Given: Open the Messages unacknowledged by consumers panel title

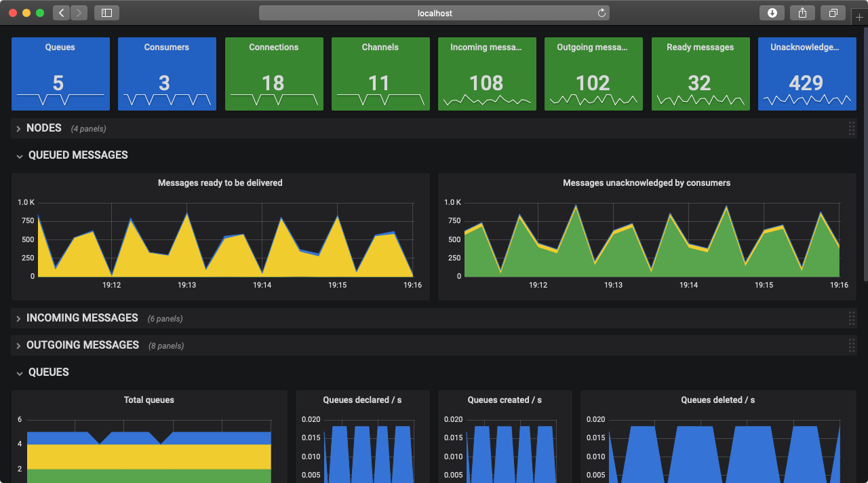Looking at the screenshot, I should [x=646, y=182].
